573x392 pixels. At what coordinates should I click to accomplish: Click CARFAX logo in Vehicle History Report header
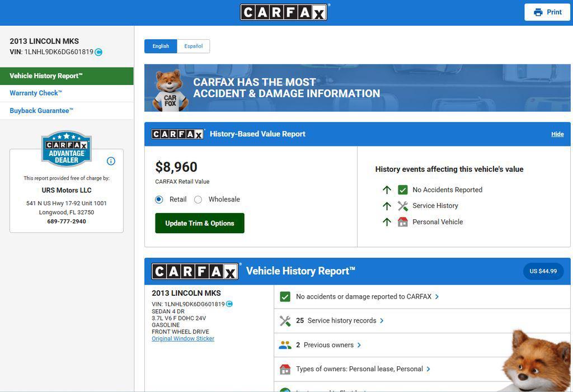[x=195, y=271]
